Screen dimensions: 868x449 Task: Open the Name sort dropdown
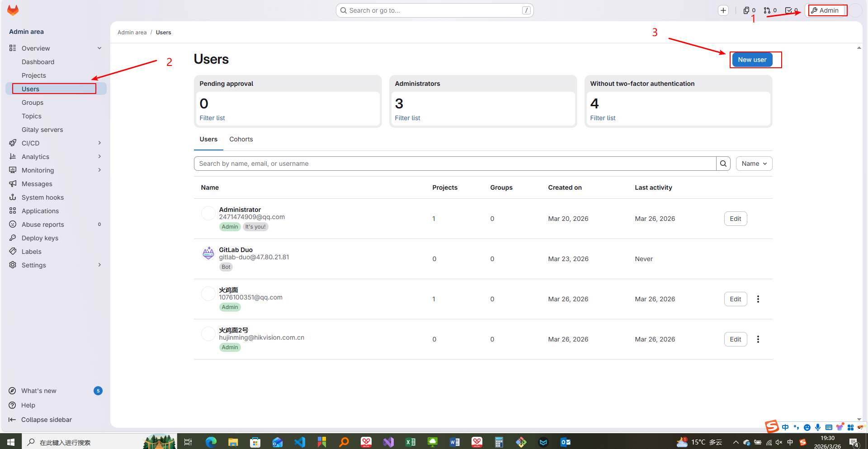(x=754, y=164)
